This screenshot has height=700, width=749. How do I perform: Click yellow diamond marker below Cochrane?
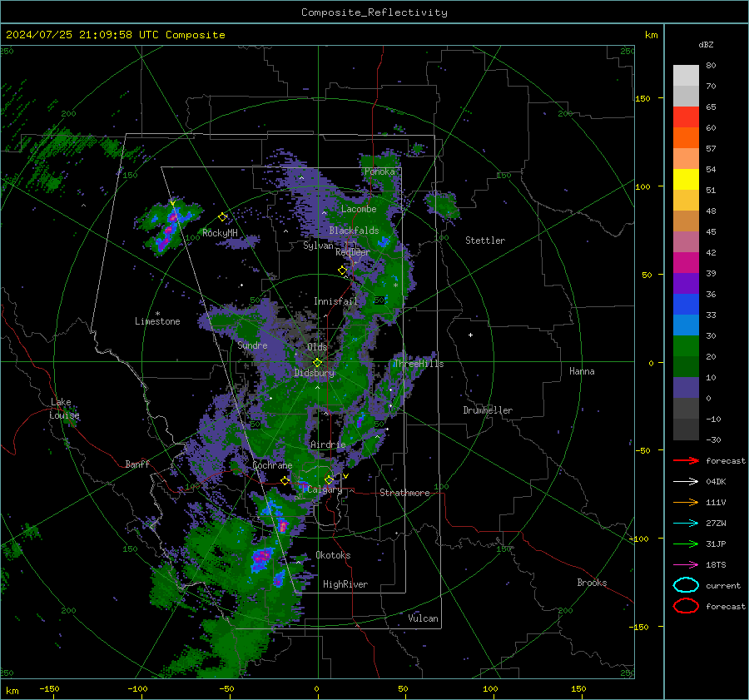285,481
